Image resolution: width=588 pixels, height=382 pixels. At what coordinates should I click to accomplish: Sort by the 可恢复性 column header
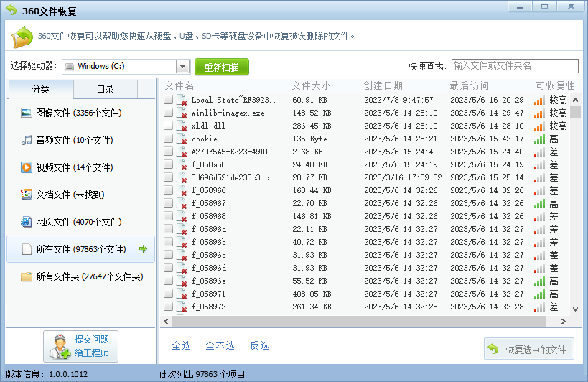(x=555, y=86)
